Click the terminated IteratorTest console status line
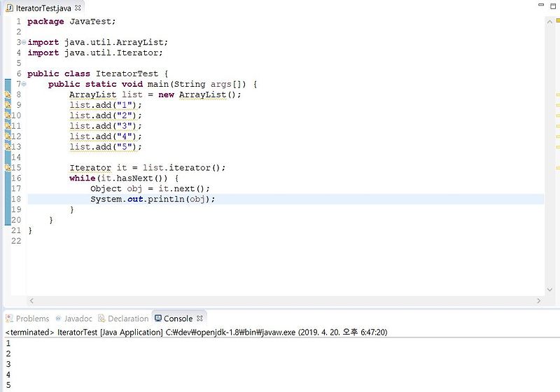The width and height of the screenshot is (560, 392). (197, 332)
